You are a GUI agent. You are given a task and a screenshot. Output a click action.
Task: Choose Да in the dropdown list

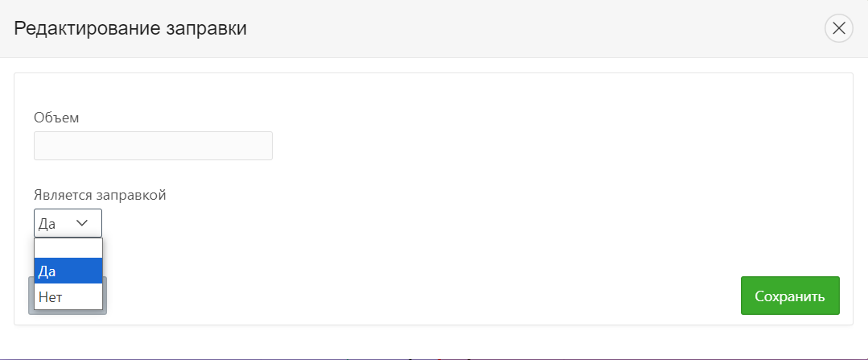pos(68,271)
